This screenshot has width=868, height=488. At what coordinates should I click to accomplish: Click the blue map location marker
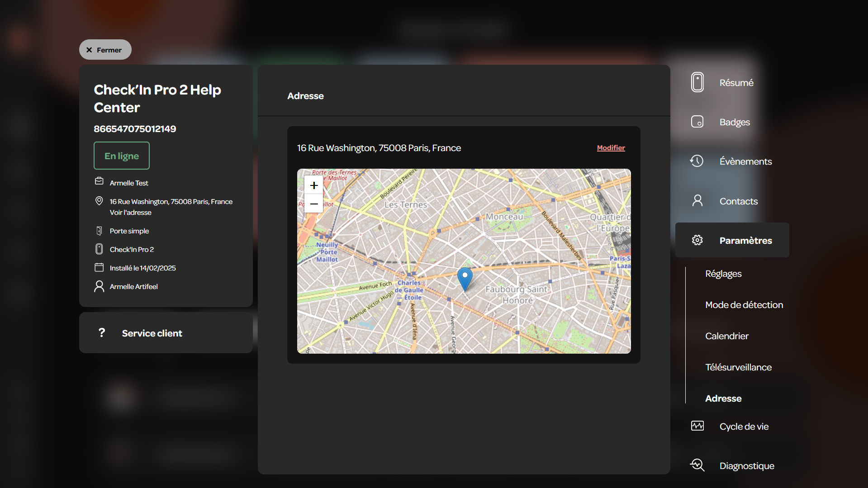pyautogui.click(x=465, y=279)
